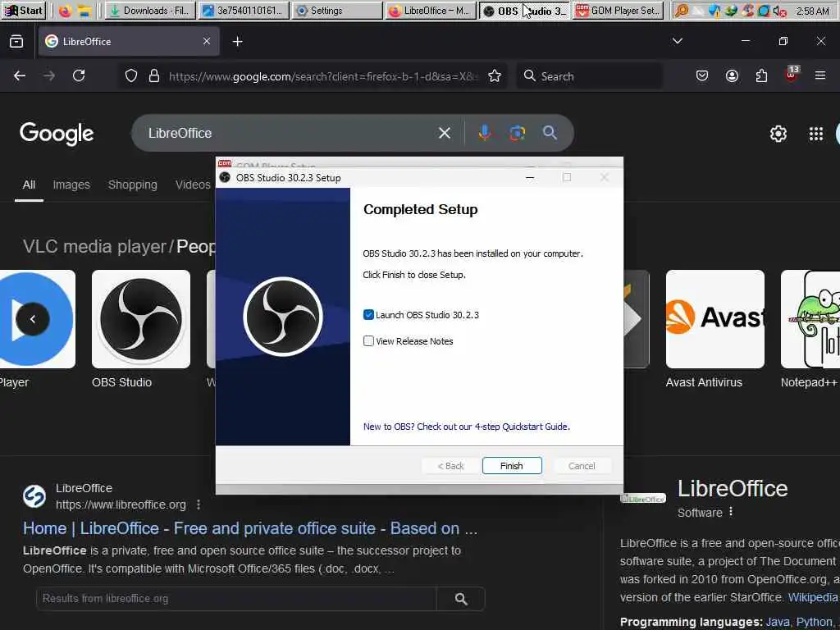840x630 pixels.
Task: Click Finish in OBS Setup
Action: pyautogui.click(x=512, y=466)
